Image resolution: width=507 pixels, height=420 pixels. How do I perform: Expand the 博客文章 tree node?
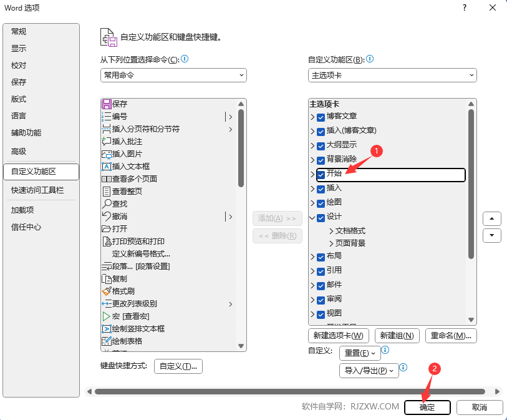click(x=312, y=117)
